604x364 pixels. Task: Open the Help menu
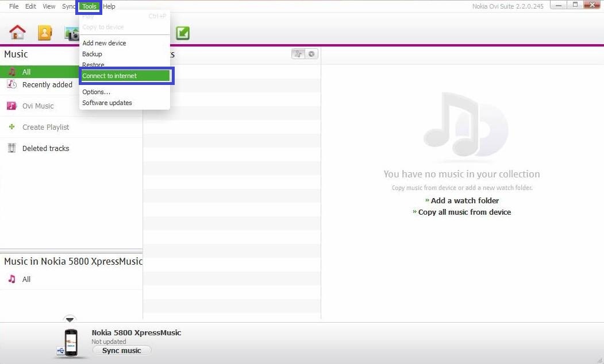[x=109, y=6]
